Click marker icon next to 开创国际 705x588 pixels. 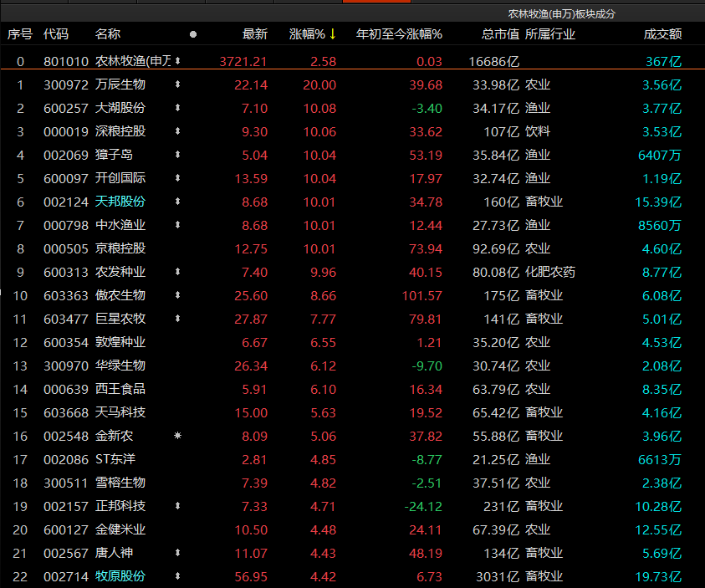click(177, 177)
